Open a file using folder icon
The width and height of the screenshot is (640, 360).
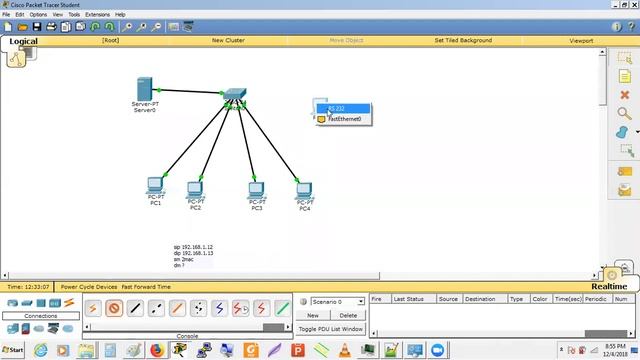22,27
